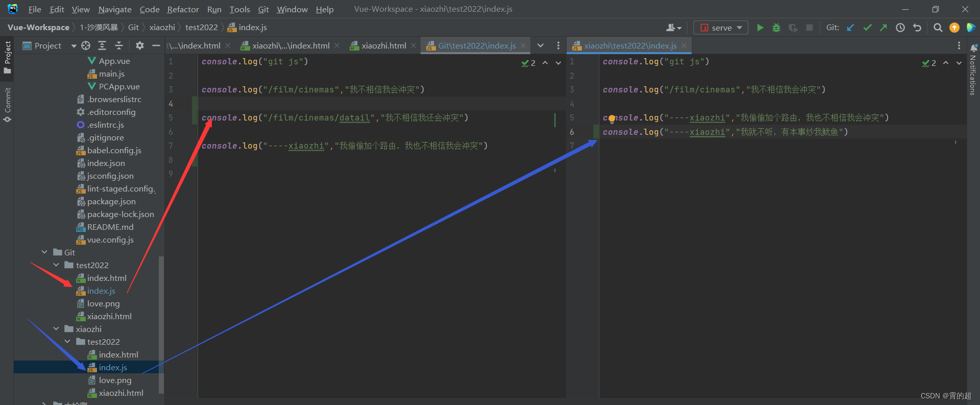Rollback changes with the undo arrow icon

tap(917, 28)
